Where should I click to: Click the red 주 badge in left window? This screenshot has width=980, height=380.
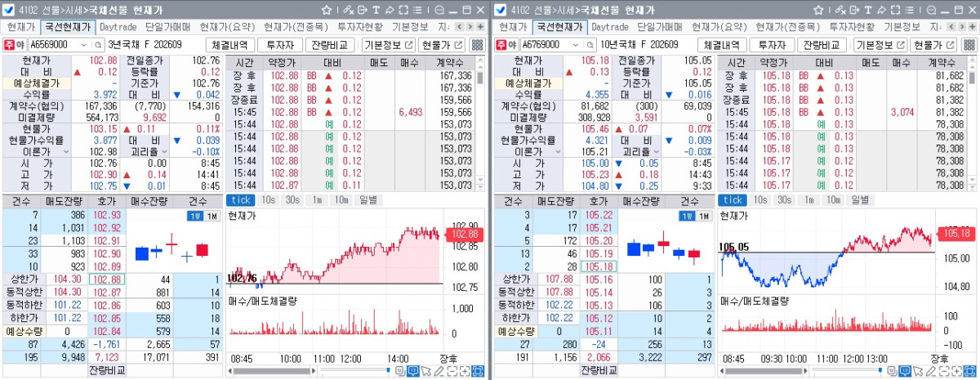(x=10, y=45)
